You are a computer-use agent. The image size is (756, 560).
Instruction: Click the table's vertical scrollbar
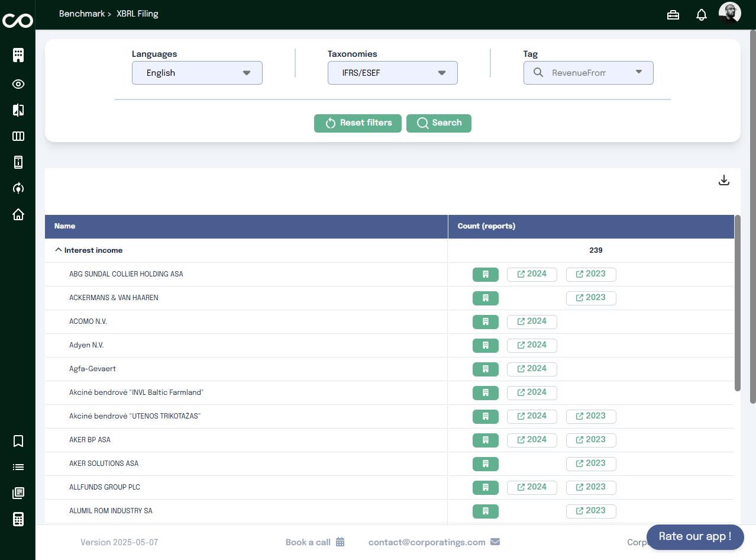pyautogui.click(x=738, y=302)
